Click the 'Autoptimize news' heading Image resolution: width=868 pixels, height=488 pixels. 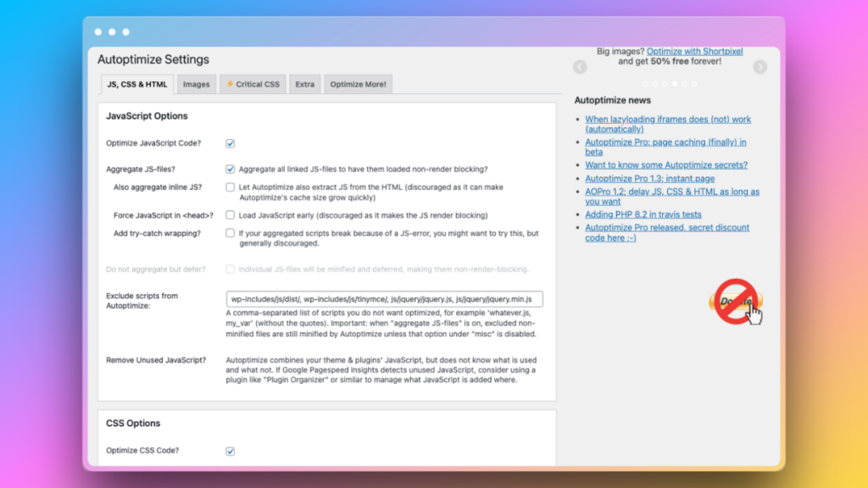(x=612, y=100)
